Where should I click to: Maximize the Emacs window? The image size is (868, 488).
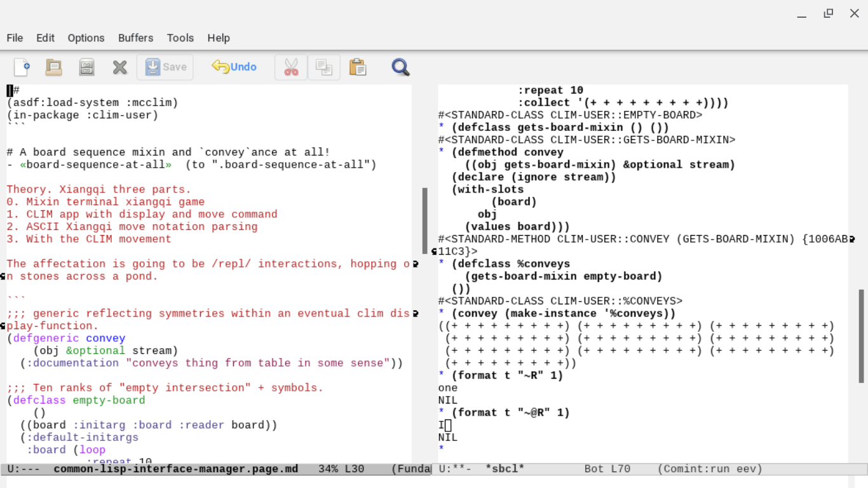[x=829, y=13]
